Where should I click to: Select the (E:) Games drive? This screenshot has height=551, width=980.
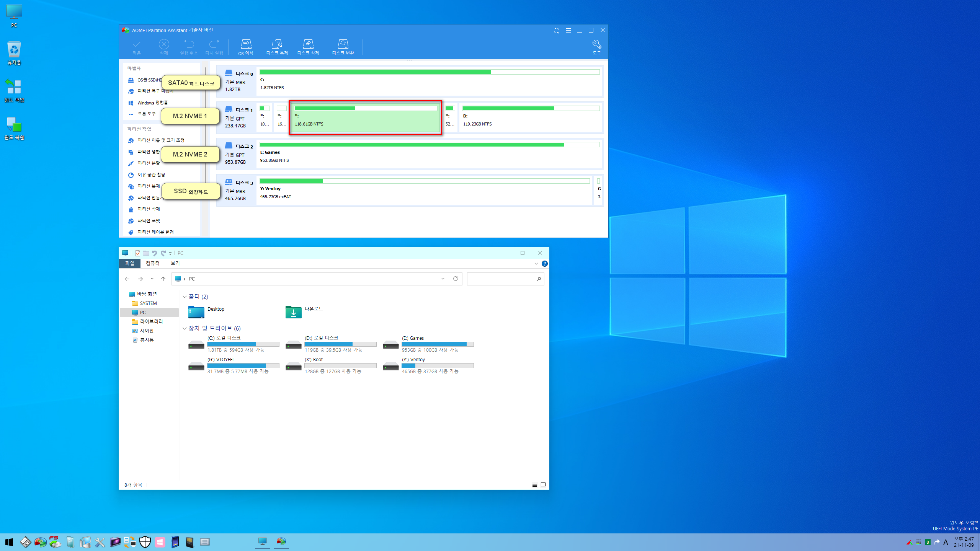pos(429,344)
